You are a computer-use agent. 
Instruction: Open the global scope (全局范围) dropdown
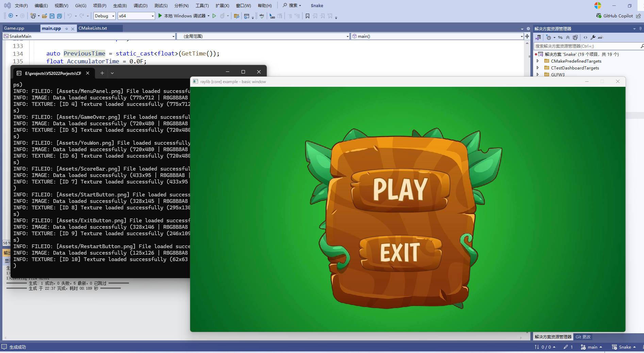click(263, 36)
